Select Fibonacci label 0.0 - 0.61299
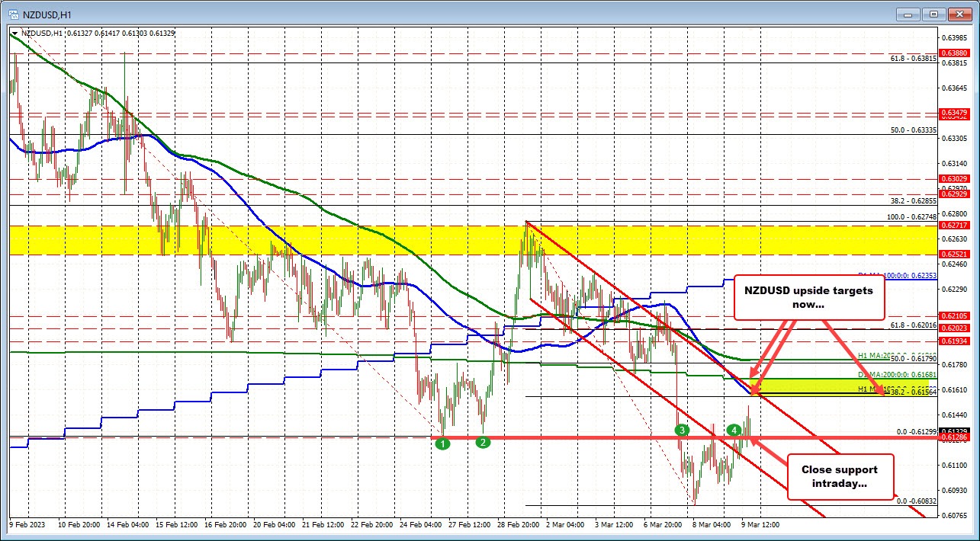 [x=915, y=431]
